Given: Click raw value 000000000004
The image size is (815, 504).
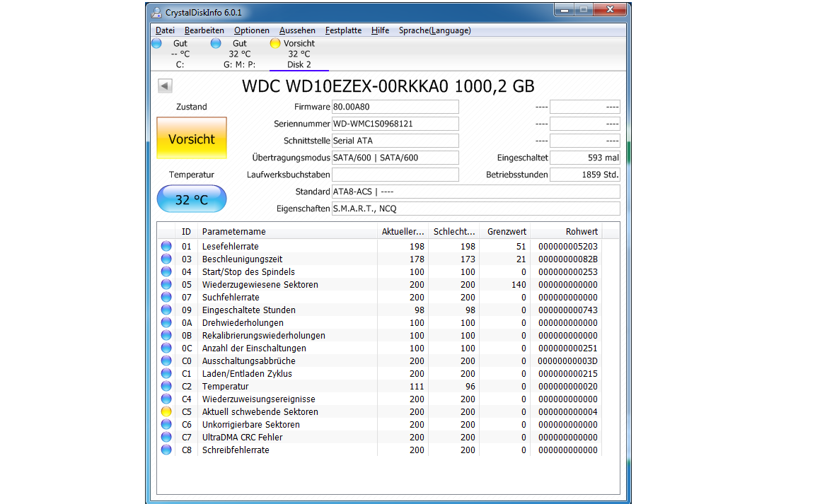Looking at the screenshot, I should click(x=567, y=412).
